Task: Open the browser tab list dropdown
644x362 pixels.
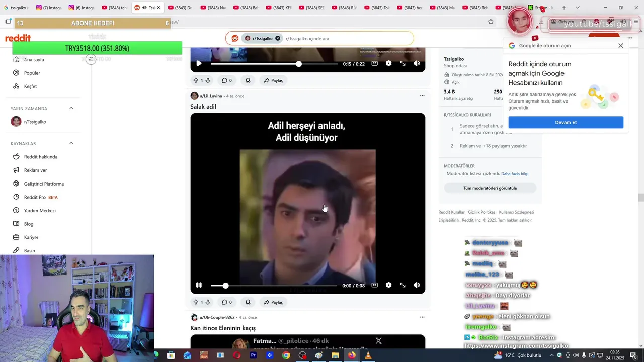Action: [x=577, y=8]
